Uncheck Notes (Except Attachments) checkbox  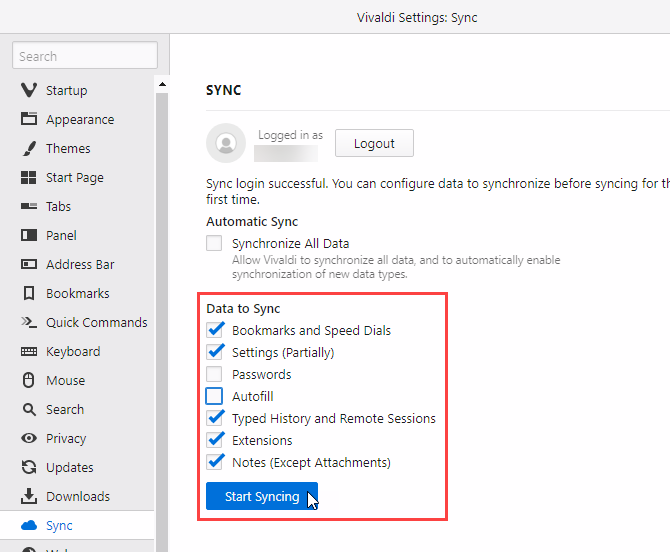click(214, 462)
